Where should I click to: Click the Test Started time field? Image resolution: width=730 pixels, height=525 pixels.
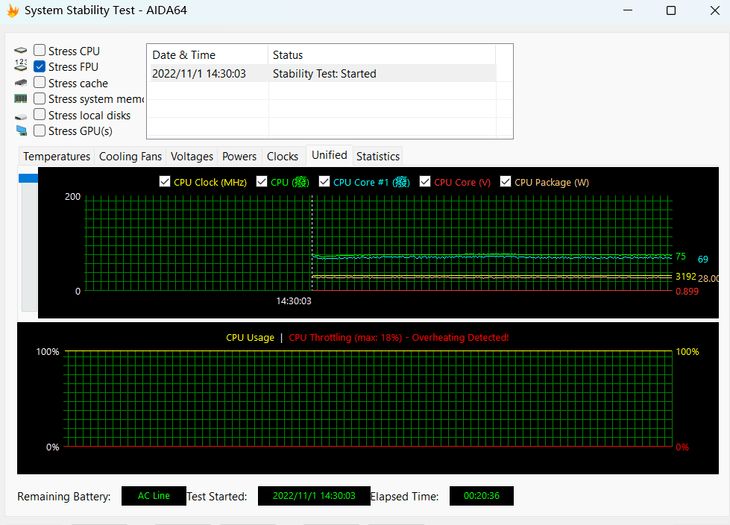(314, 496)
